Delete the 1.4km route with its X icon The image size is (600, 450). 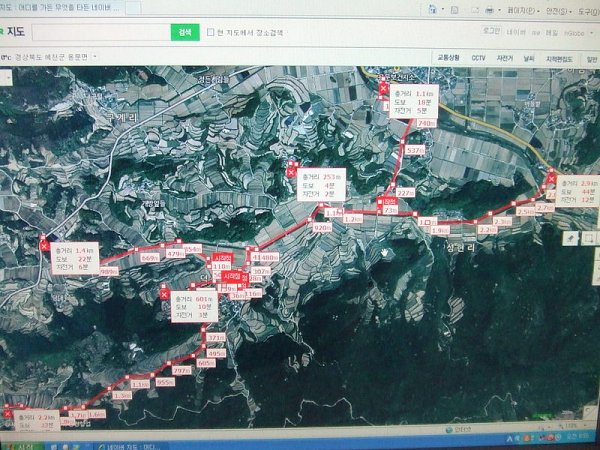pos(44,246)
